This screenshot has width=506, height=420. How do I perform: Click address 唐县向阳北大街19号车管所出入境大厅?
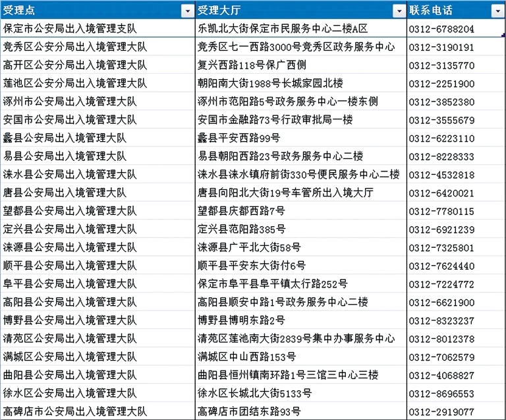(285, 193)
